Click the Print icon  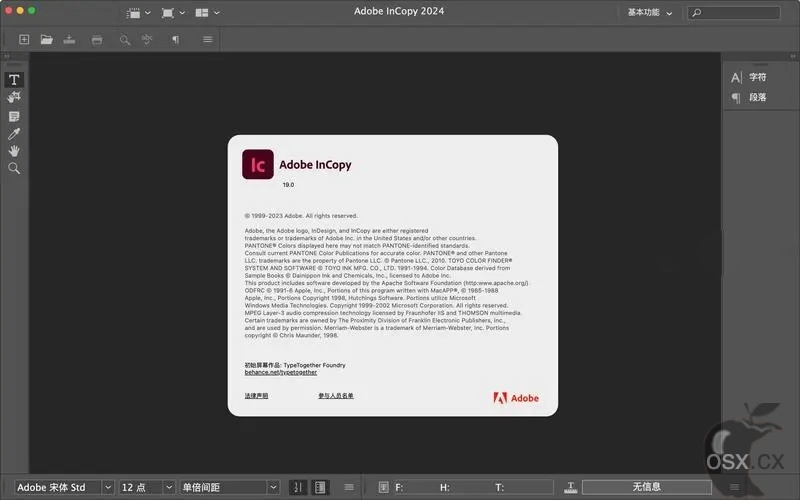(x=97, y=40)
